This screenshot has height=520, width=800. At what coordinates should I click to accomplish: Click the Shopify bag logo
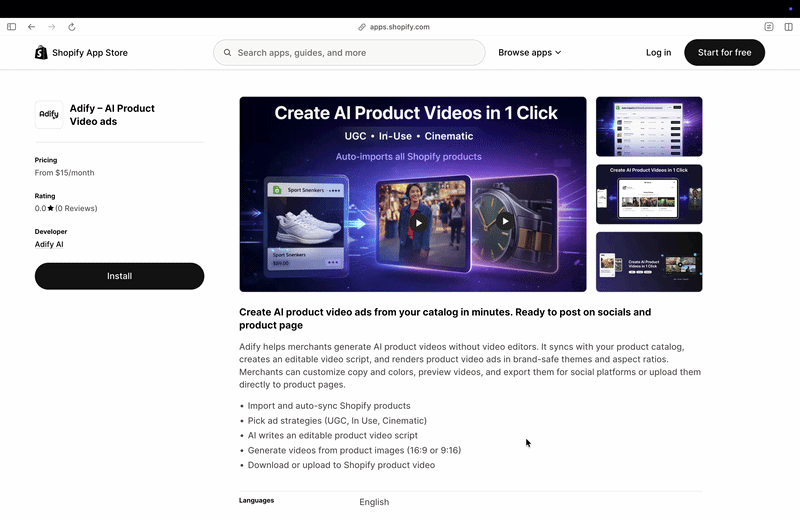41,52
